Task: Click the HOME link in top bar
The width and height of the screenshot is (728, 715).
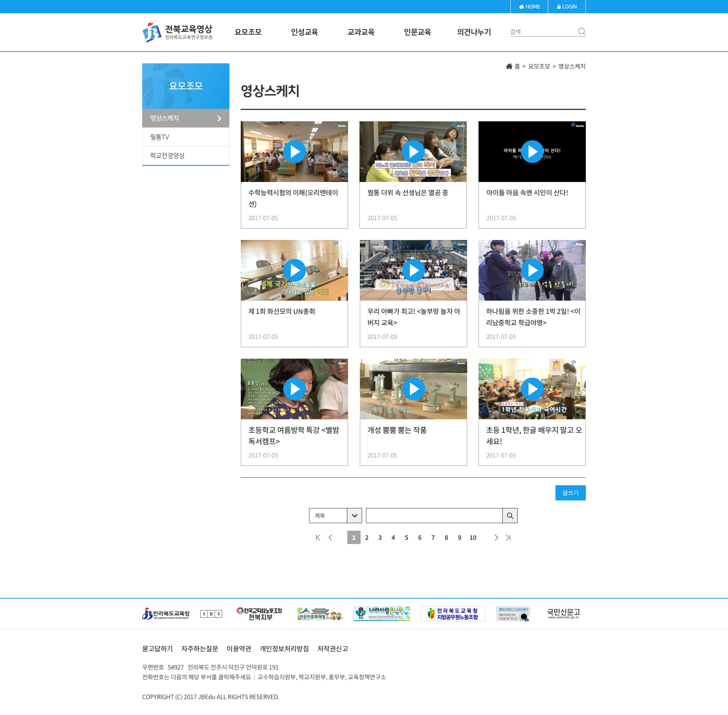Action: click(x=529, y=6)
